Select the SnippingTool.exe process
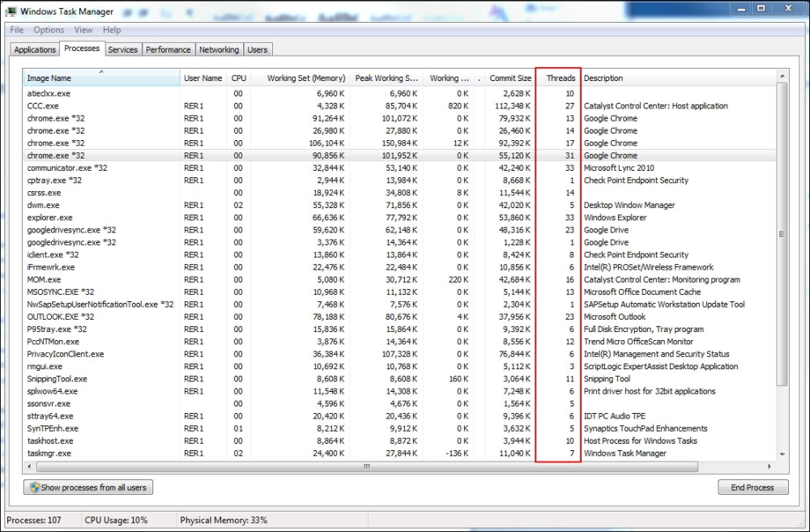810x532 pixels. pyautogui.click(x=400, y=379)
